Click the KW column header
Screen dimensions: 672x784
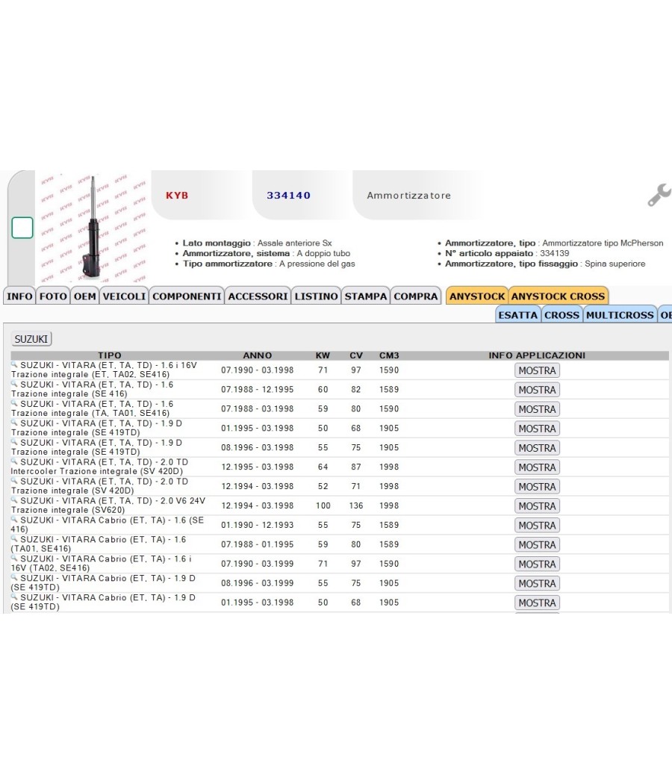click(323, 355)
